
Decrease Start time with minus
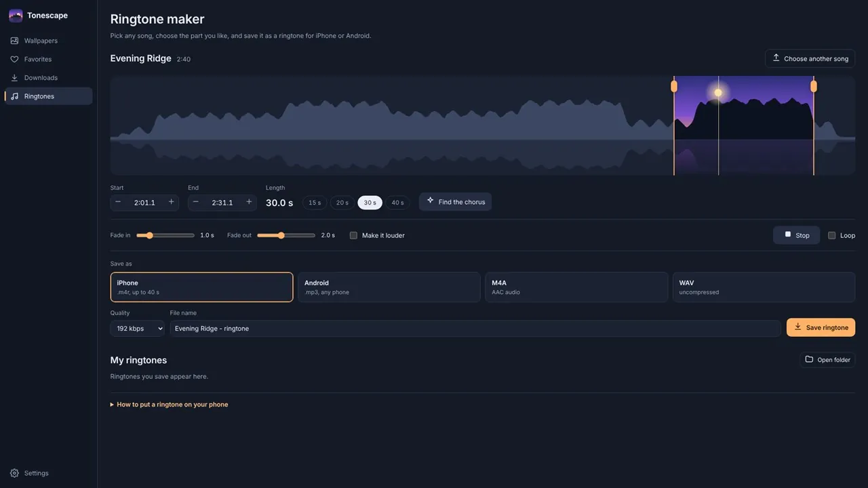pyautogui.click(x=118, y=202)
